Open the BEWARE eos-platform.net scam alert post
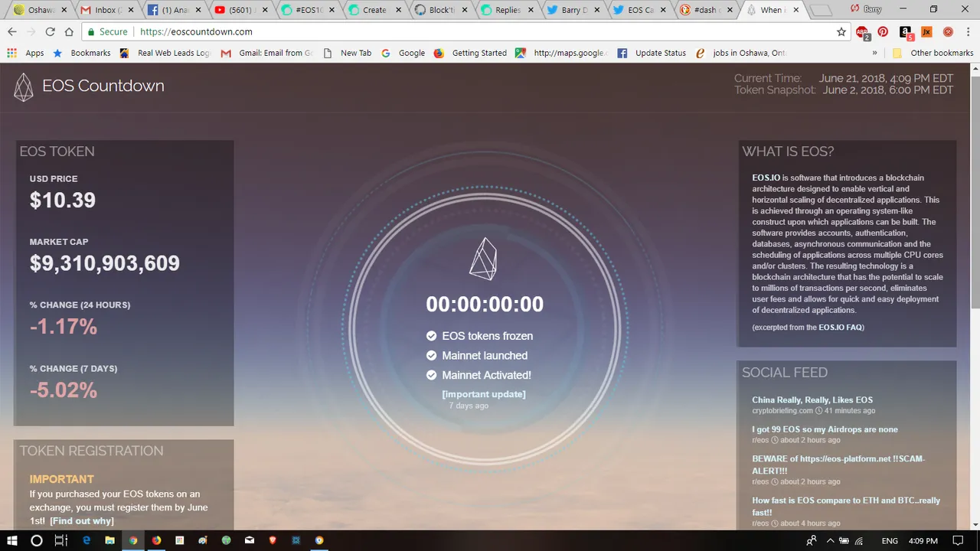The image size is (980, 551). click(838, 465)
